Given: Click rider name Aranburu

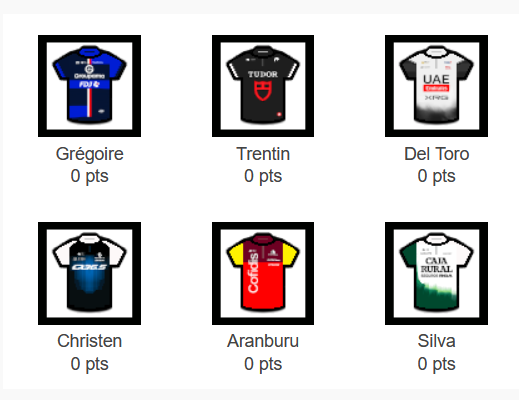Looking at the screenshot, I should [263, 341].
